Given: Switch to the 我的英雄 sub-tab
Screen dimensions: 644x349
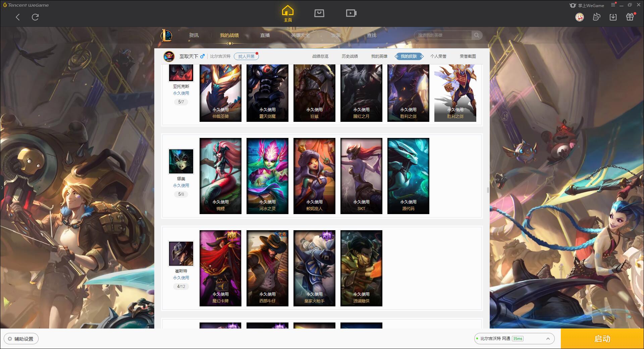Looking at the screenshot, I should tap(379, 56).
